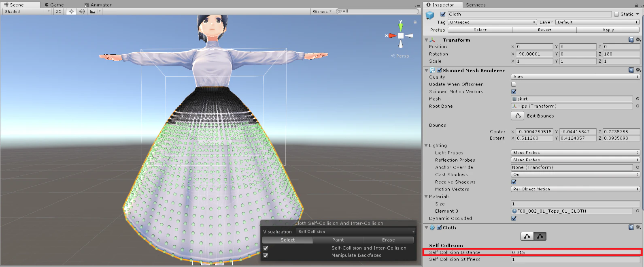Toggle scene lighting sun icon

(x=71, y=11)
